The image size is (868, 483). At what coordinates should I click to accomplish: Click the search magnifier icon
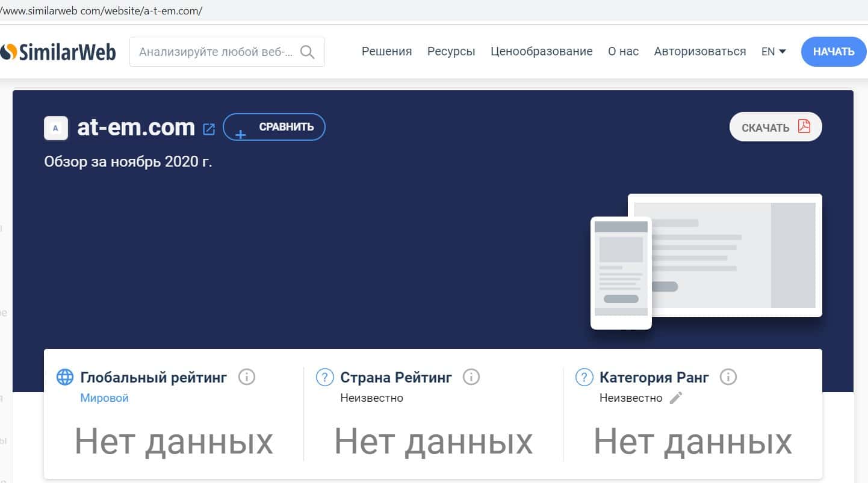307,52
